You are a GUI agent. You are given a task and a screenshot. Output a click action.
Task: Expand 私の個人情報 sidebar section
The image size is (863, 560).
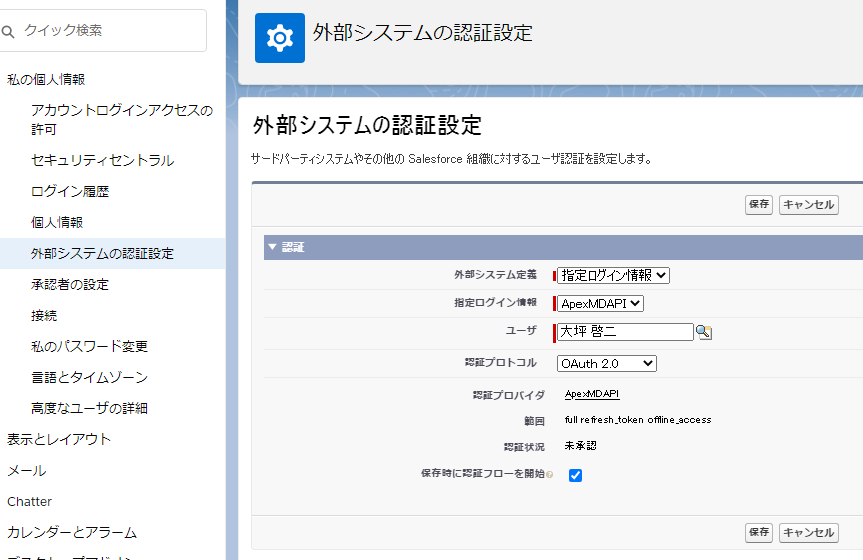tap(46, 79)
